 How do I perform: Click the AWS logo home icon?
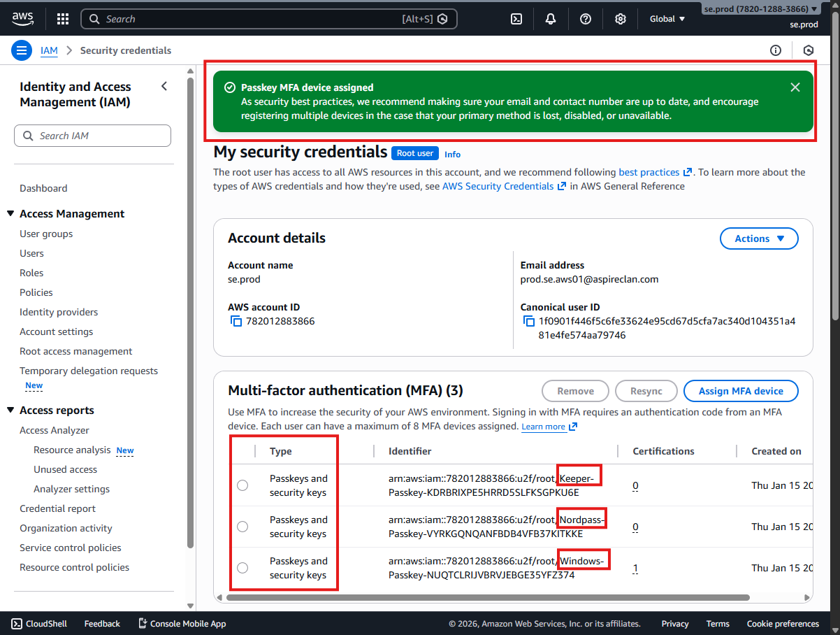coord(23,19)
